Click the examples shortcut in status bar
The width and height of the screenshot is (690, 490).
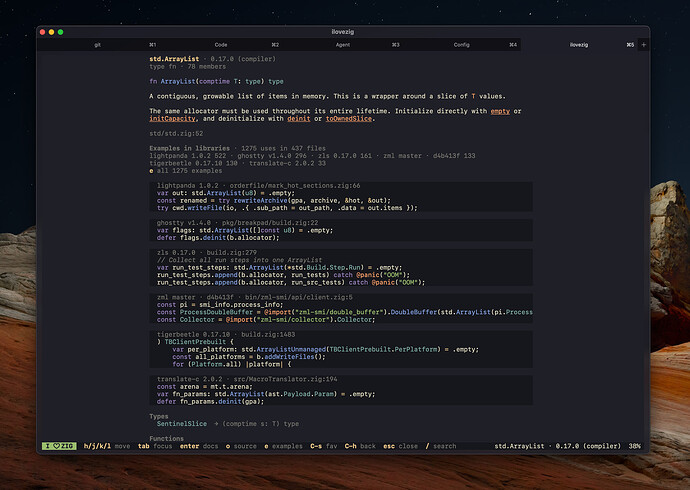click(283, 446)
